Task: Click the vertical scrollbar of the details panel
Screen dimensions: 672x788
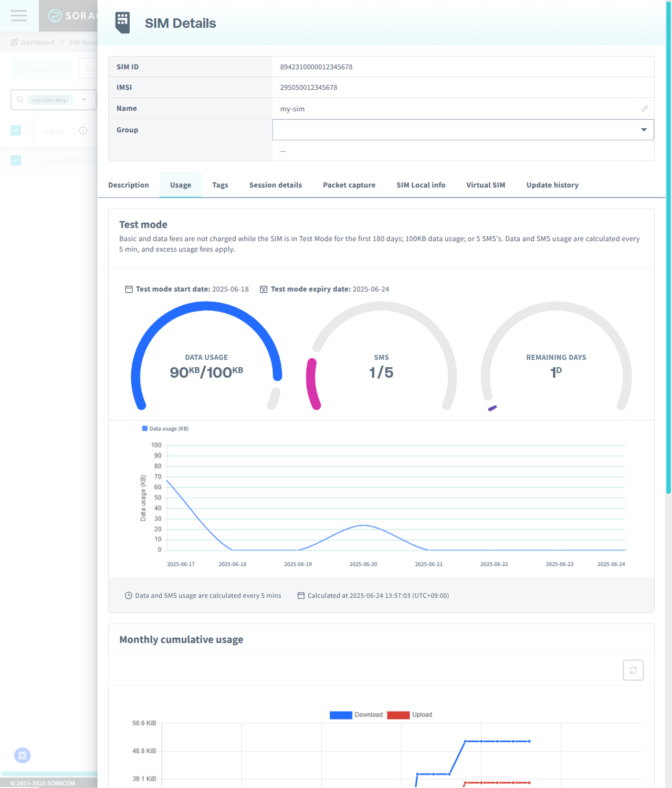Action: coord(668,263)
